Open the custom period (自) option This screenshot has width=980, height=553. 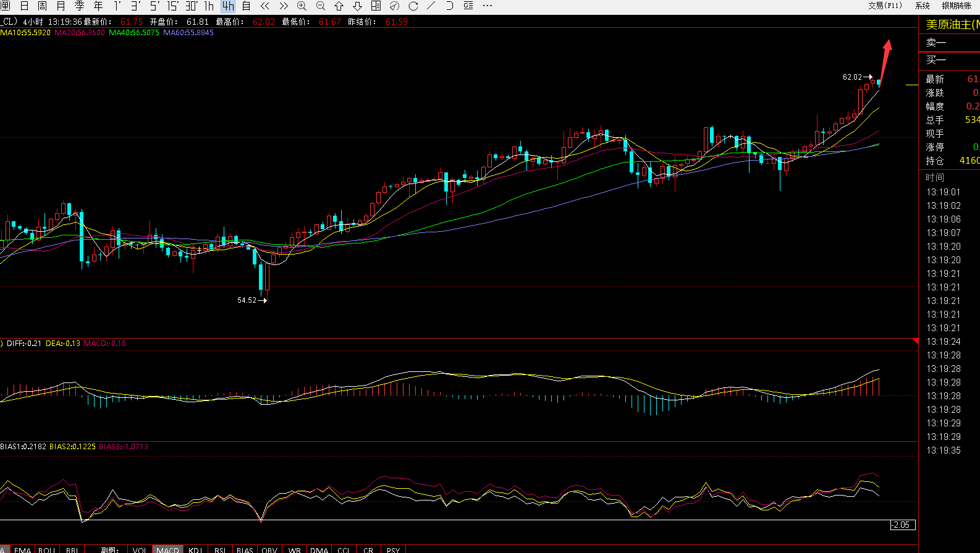246,6
